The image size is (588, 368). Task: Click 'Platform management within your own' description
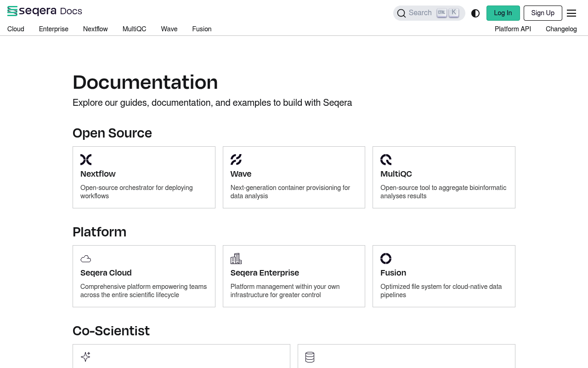285,291
